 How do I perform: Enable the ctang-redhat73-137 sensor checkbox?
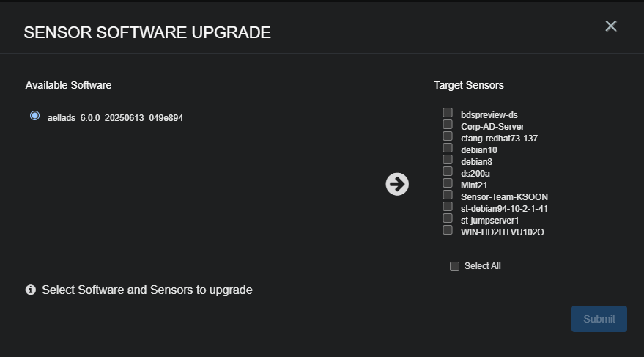[448, 136]
